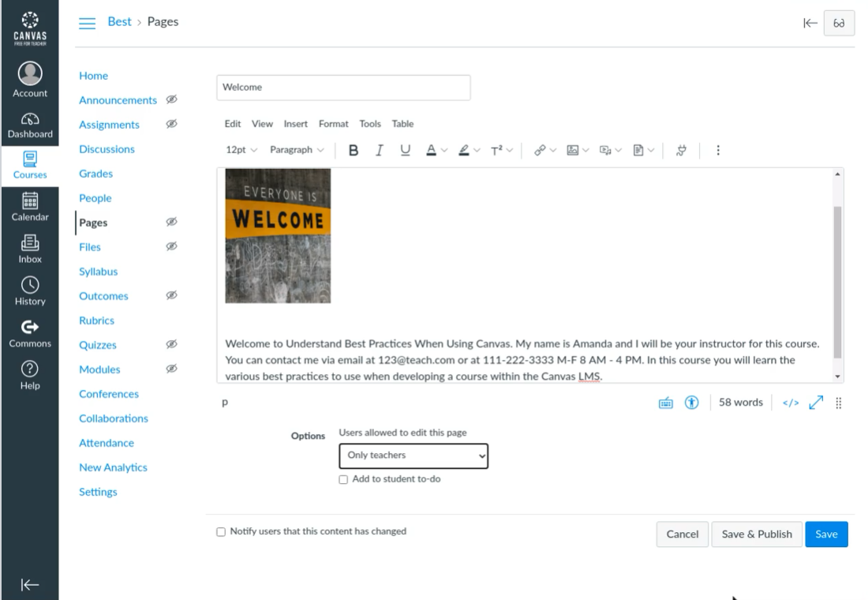The width and height of the screenshot is (868, 600).
Task: Open the Format menu
Action: [x=333, y=124]
